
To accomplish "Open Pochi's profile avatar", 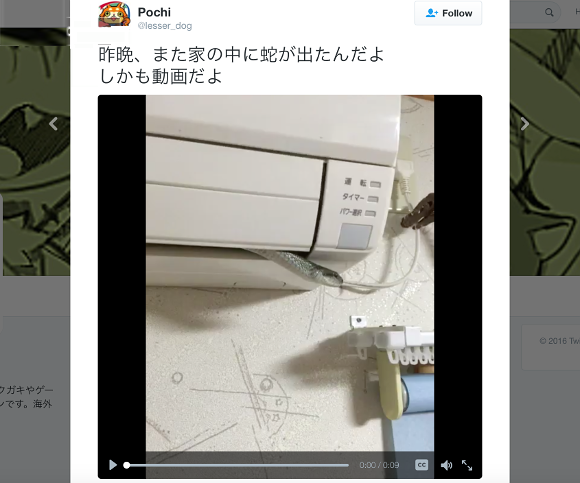I will click(114, 14).
